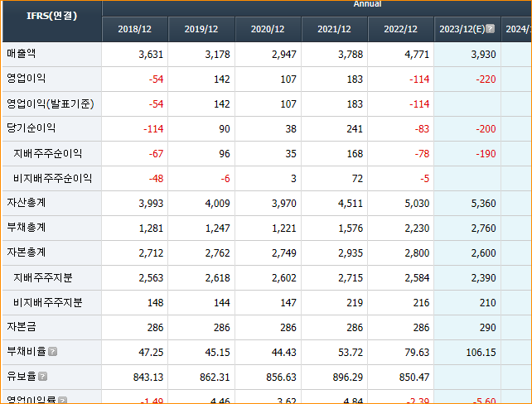Select the 유보율 row label text
The height and width of the screenshot is (404, 532).
coord(21,376)
